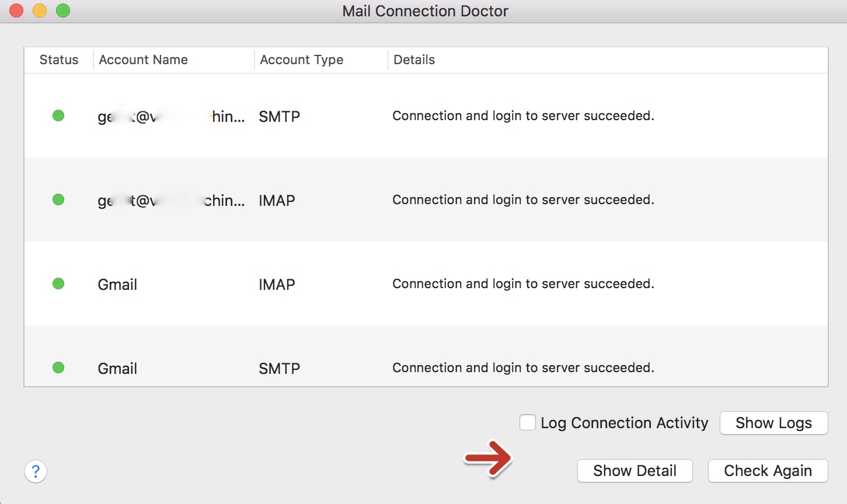Image resolution: width=847 pixels, height=504 pixels.
Task: Click status indicator of blurred IMAP account
Action: 58,199
